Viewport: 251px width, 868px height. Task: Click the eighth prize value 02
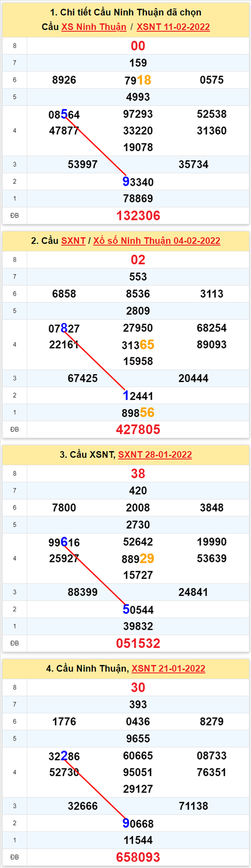tap(138, 260)
